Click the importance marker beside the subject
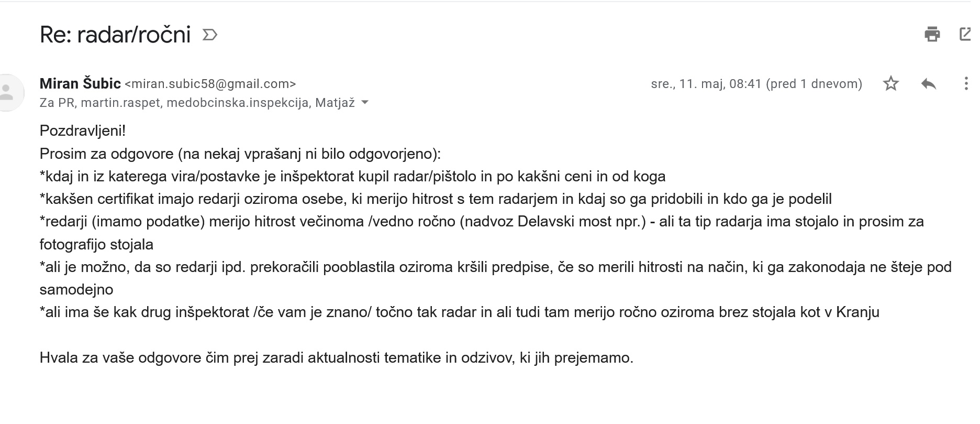Viewport: 980px width, 424px height. click(209, 35)
